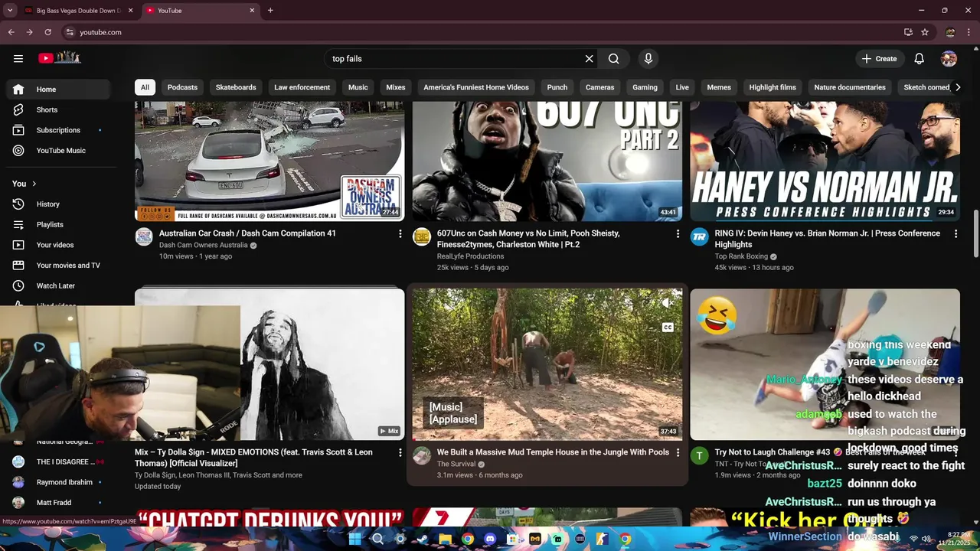Open Raymond Ibrahim subscription
980x551 pixels.
click(58, 482)
